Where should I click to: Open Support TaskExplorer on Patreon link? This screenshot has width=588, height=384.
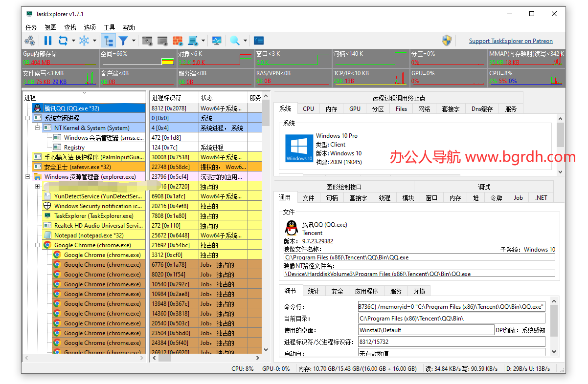point(511,41)
